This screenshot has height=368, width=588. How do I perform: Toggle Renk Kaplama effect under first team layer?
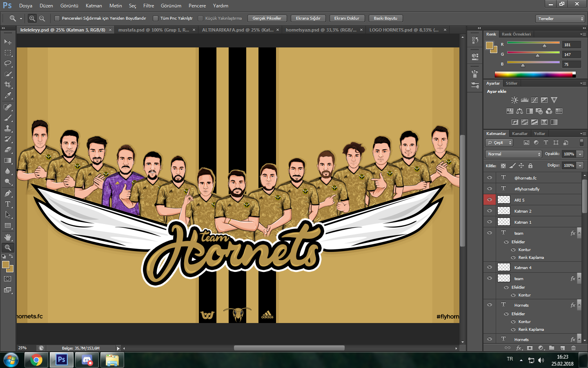click(513, 258)
